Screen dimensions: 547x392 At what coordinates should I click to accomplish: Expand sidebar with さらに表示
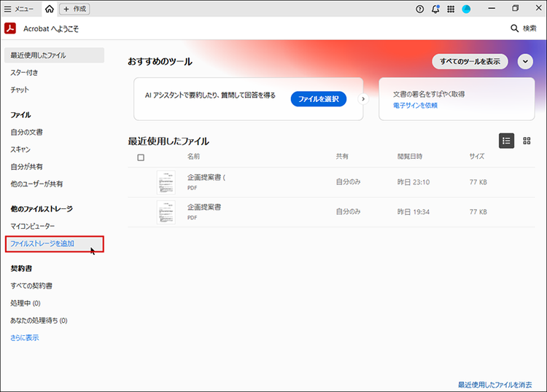click(x=25, y=338)
